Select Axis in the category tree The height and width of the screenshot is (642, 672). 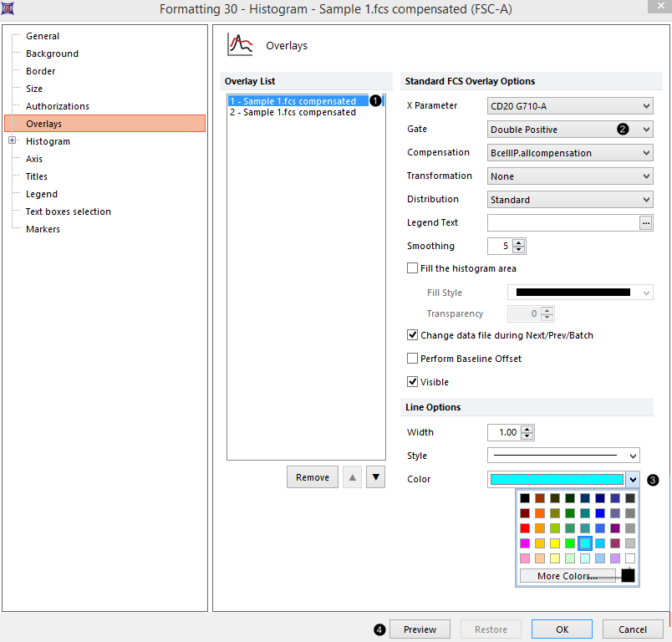coord(34,159)
